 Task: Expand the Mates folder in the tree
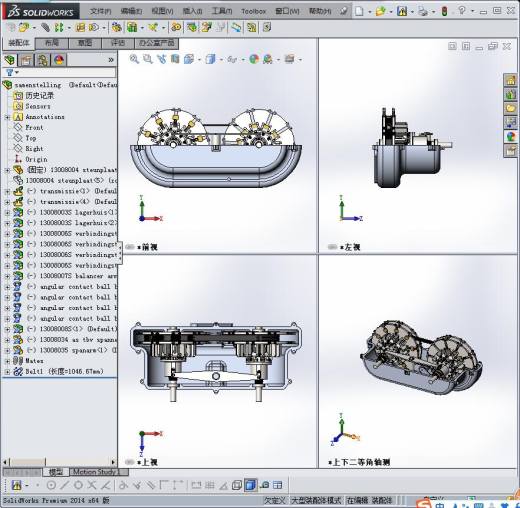point(7,361)
